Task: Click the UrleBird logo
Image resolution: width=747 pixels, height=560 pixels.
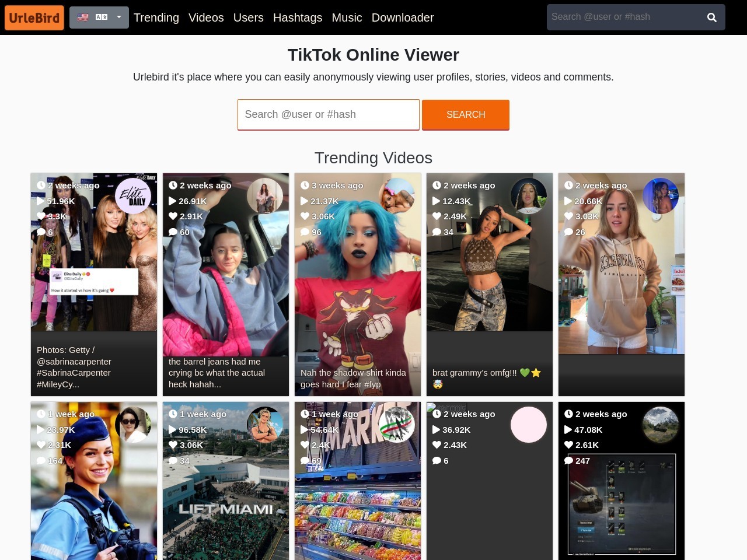Action: [x=34, y=17]
